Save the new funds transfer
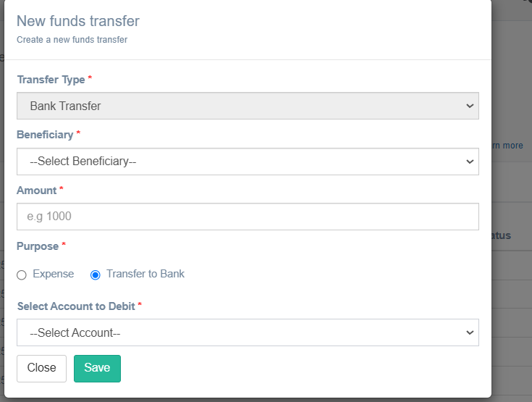The width and height of the screenshot is (532, 402). (97, 368)
